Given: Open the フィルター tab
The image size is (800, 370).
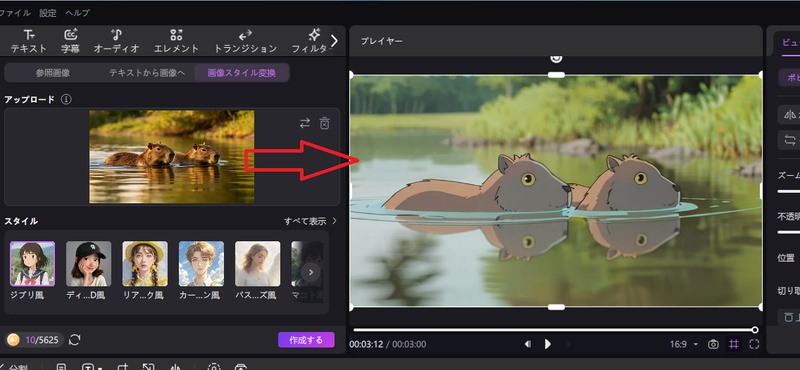Looking at the screenshot, I should [x=310, y=41].
